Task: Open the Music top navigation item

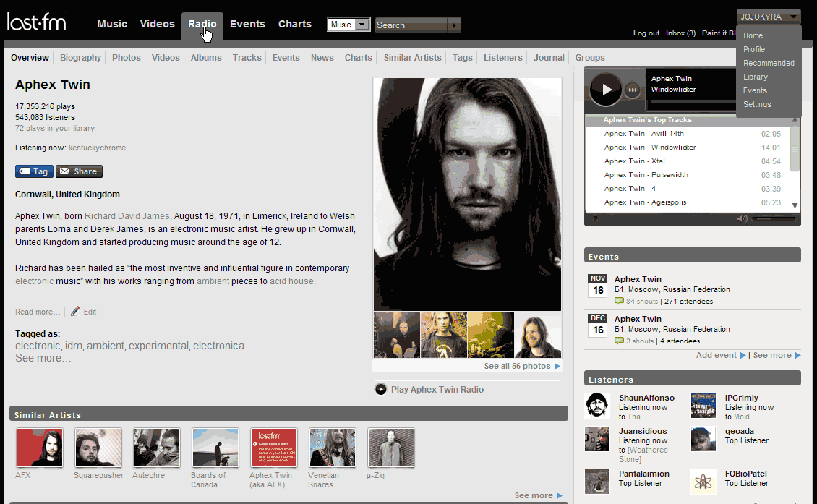Action: point(112,24)
